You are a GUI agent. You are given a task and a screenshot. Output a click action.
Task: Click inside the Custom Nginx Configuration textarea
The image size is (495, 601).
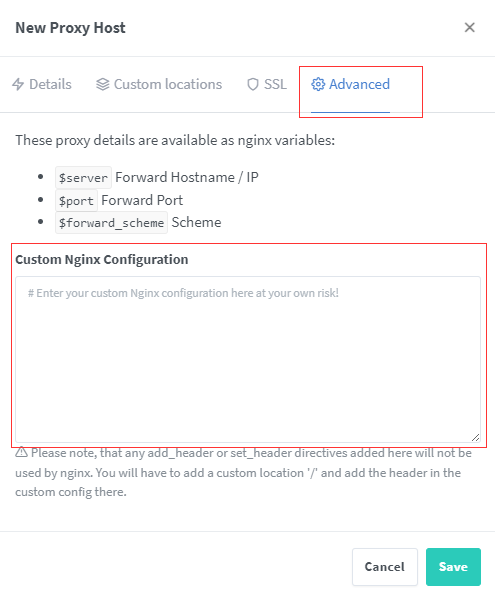tap(248, 360)
